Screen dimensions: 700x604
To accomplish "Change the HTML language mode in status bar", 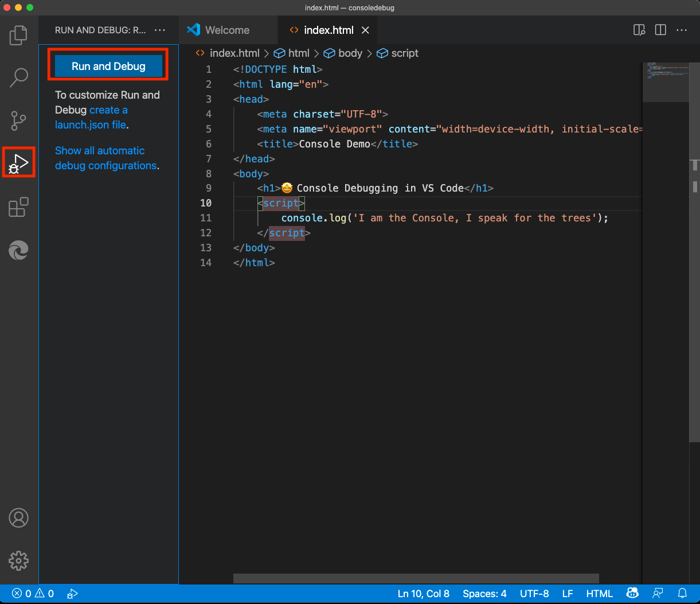I will [x=600, y=594].
